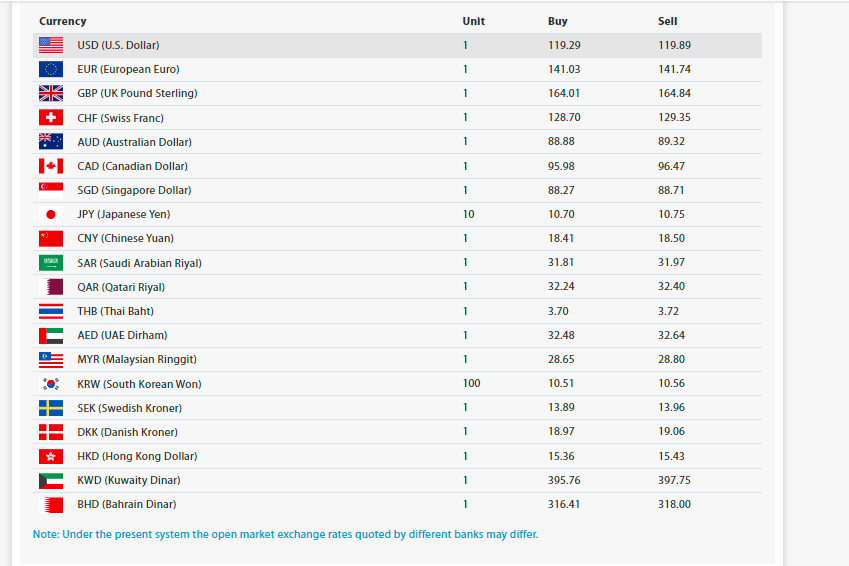This screenshot has height=566, width=849.
Task: Click the KWD buy rate 395.76
Action: pyautogui.click(x=564, y=480)
